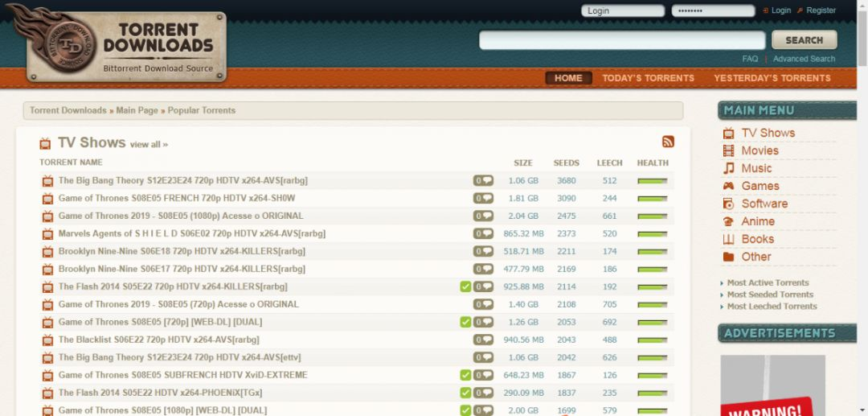This screenshot has height=416, width=868.
Task: Expand Most Seeded Torrents list
Action: [770, 294]
